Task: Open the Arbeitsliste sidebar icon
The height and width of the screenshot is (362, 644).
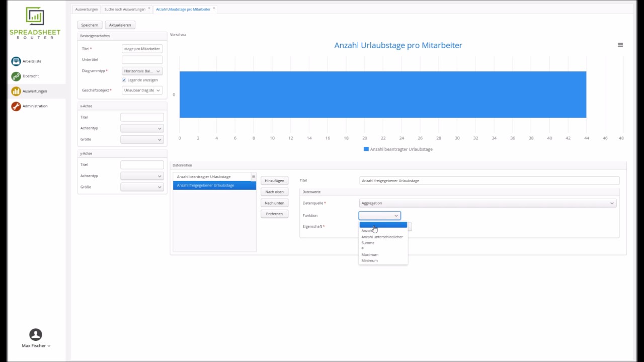Action: pos(16,61)
